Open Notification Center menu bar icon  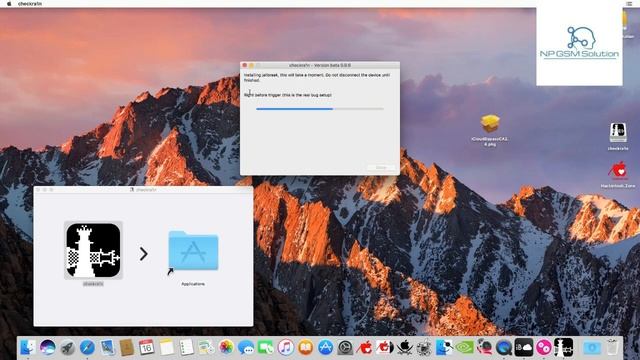[629, 4]
